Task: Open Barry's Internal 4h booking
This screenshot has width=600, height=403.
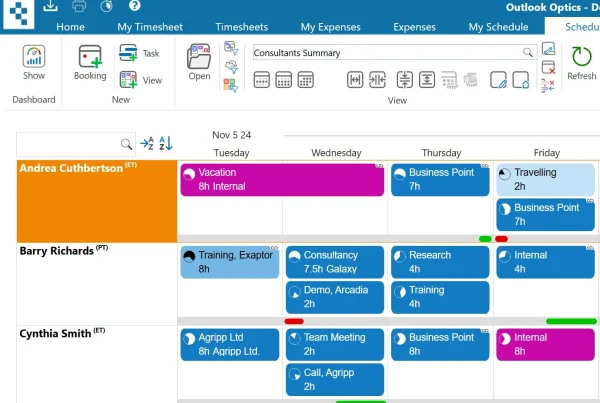Action: (546, 262)
